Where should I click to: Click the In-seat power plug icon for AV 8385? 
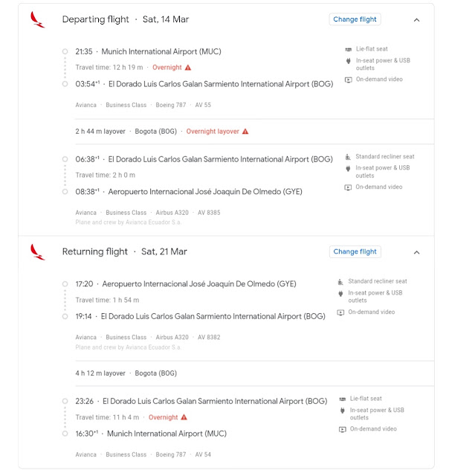348,168
